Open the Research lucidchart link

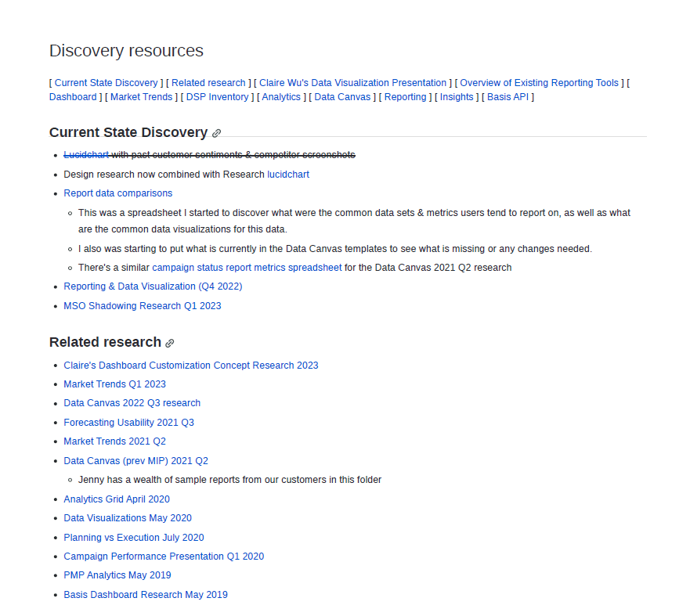(x=287, y=175)
